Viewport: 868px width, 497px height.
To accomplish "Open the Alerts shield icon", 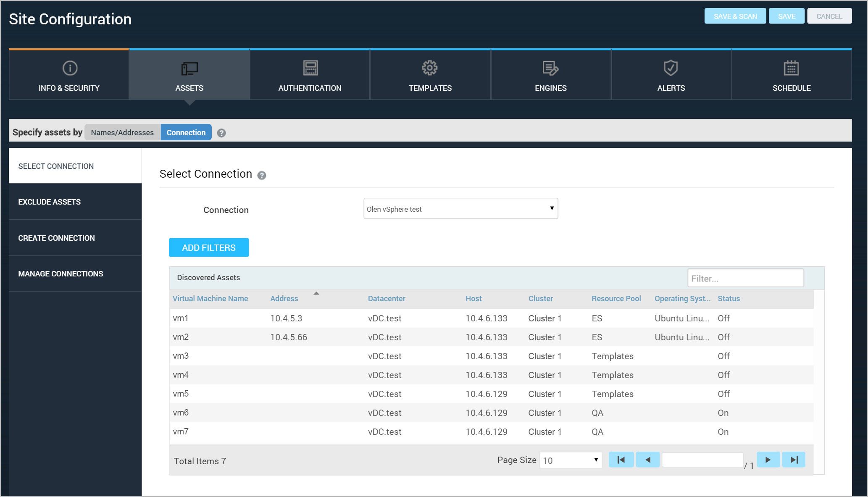I will pyautogui.click(x=671, y=68).
